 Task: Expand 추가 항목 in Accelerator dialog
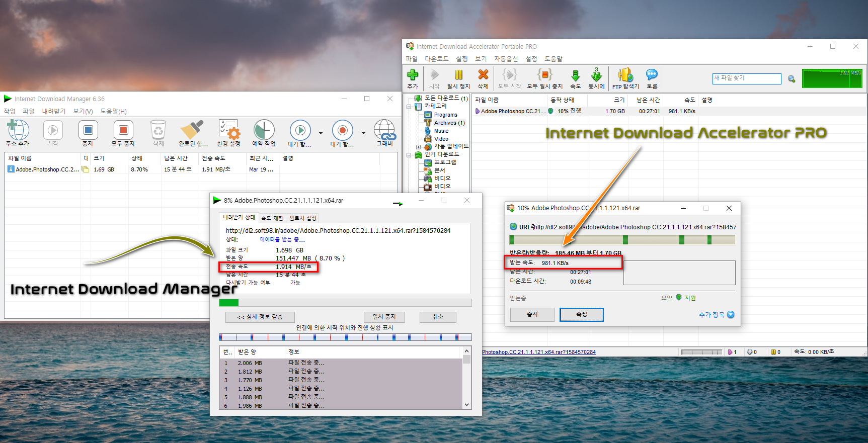[x=717, y=315]
